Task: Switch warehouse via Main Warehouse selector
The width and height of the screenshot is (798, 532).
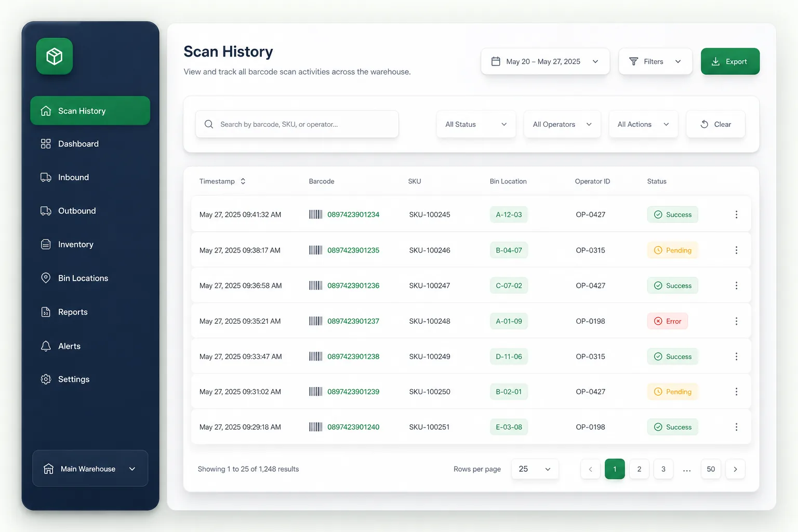Action: [90, 469]
